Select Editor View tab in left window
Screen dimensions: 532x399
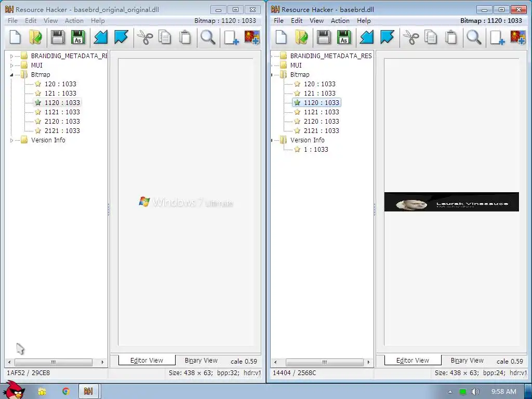click(147, 361)
